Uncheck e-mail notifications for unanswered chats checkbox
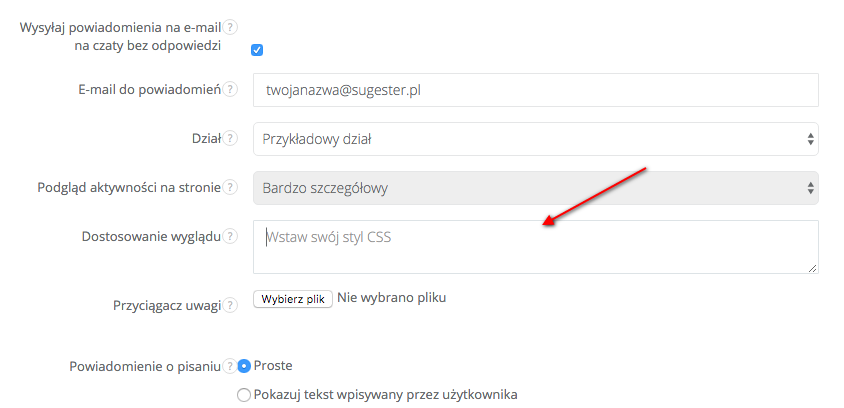 (257, 50)
